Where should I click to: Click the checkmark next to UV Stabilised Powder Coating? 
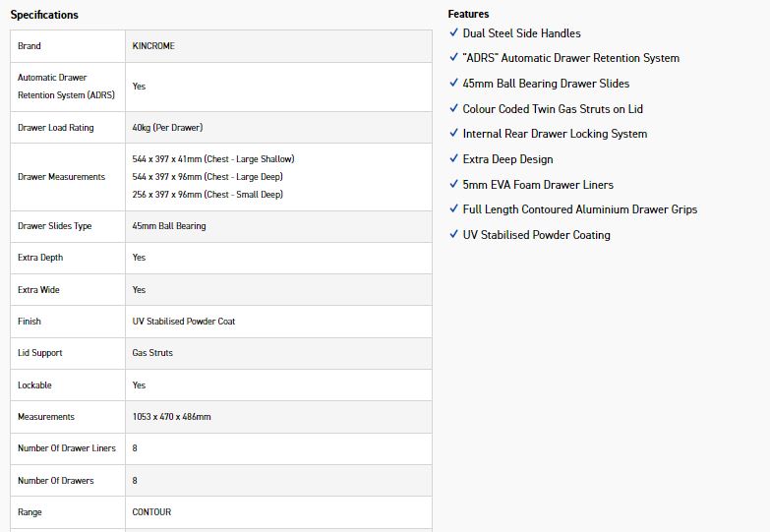point(453,234)
